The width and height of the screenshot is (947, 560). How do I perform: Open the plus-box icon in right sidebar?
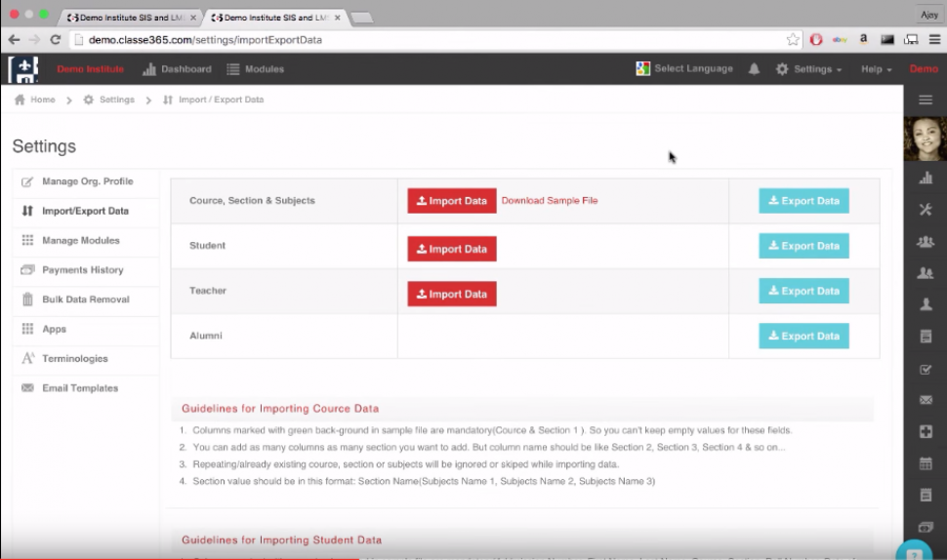[x=926, y=431]
